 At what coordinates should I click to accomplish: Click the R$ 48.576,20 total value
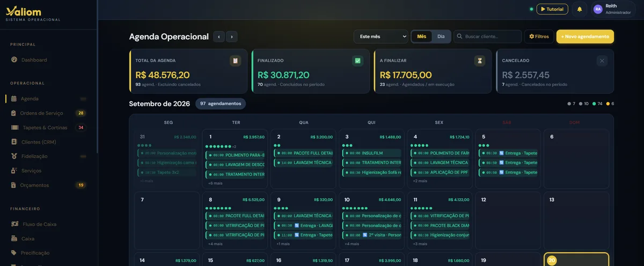pos(163,75)
